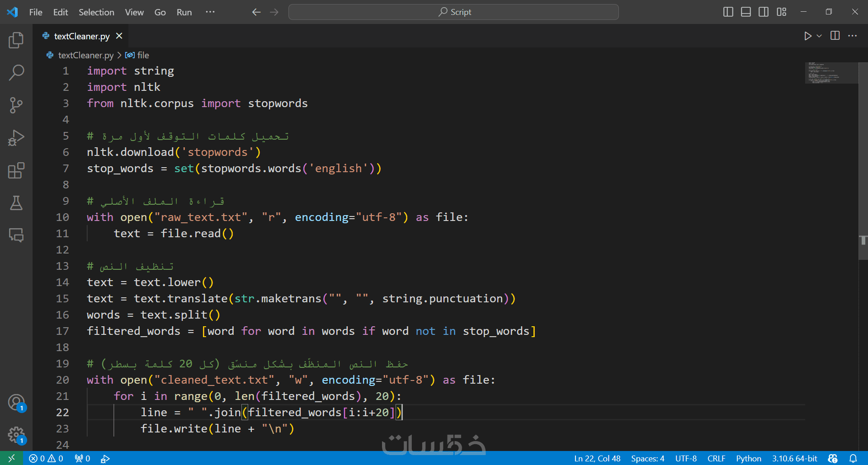Open the Accounts menu icon
The image size is (868, 465).
[16, 402]
